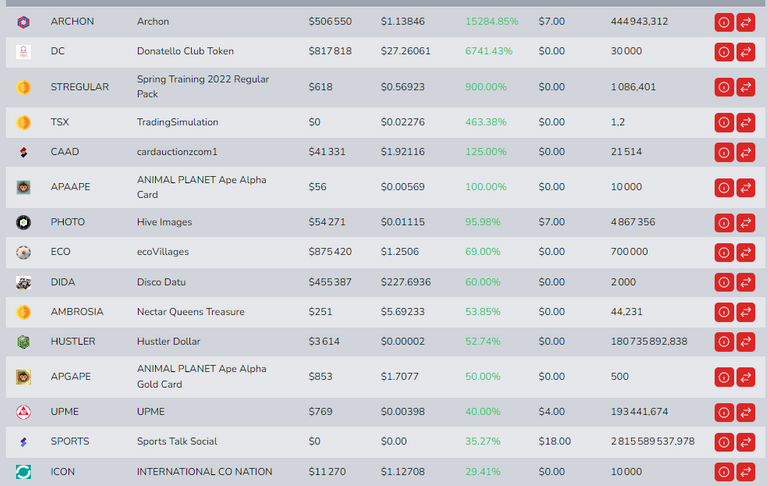Click the DIDA token thumbnail
The height and width of the screenshot is (486, 768).
[x=24, y=283]
